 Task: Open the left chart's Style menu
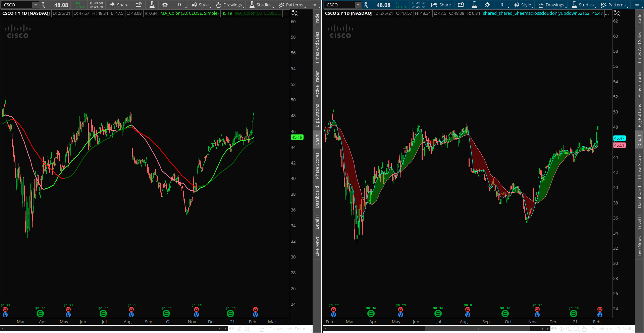pos(201,5)
